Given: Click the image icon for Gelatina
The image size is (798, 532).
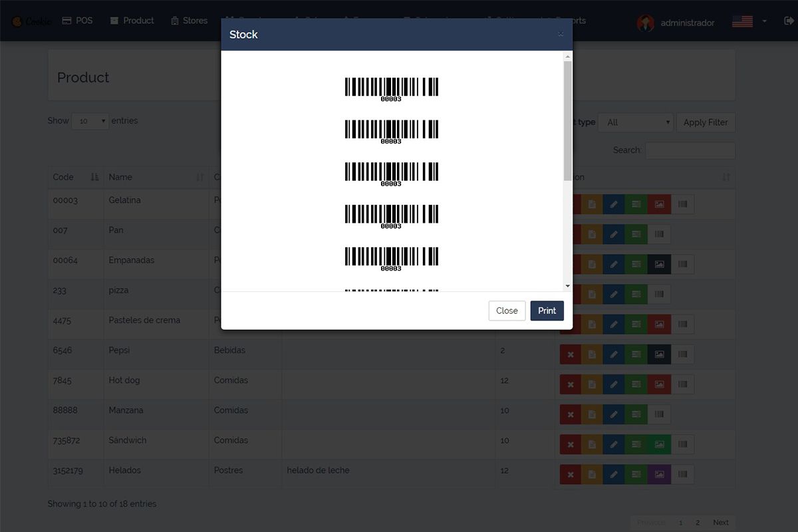Looking at the screenshot, I should point(659,204).
